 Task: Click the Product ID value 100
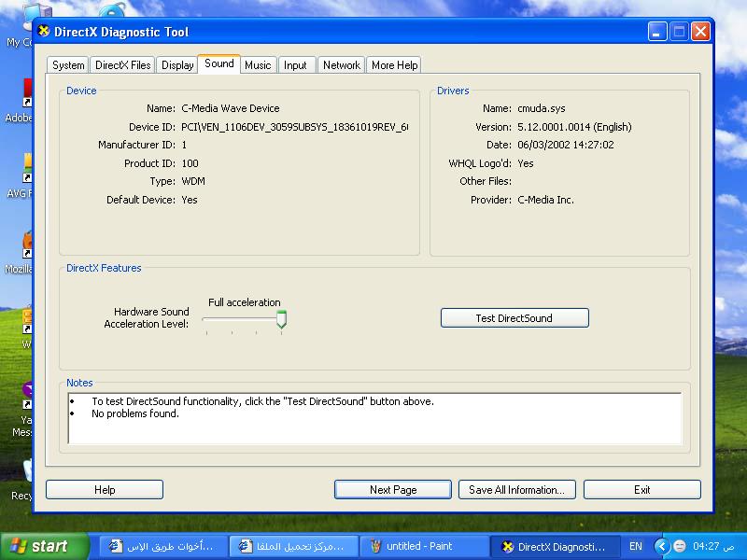(190, 163)
